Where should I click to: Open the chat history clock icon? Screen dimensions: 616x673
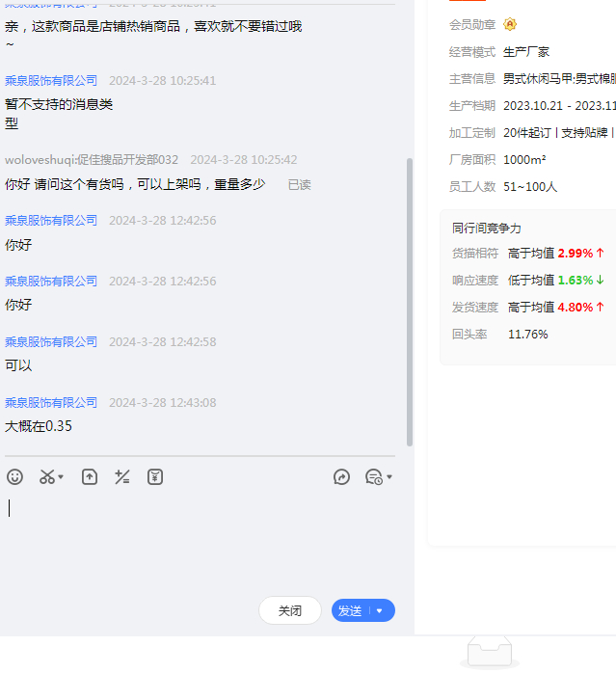374,477
